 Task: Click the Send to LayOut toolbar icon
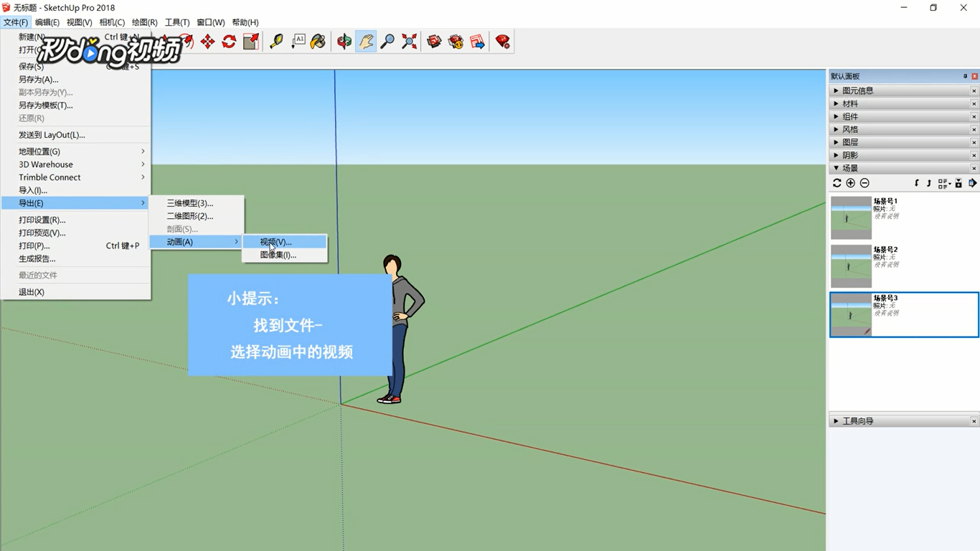click(477, 42)
